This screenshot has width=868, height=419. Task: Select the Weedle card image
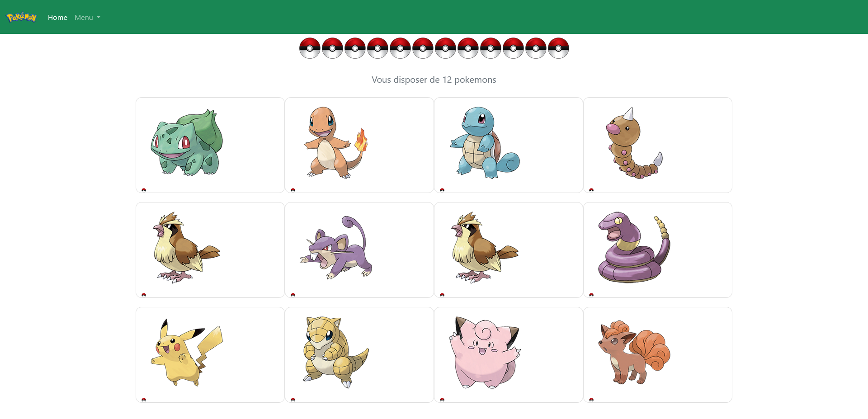(634, 143)
